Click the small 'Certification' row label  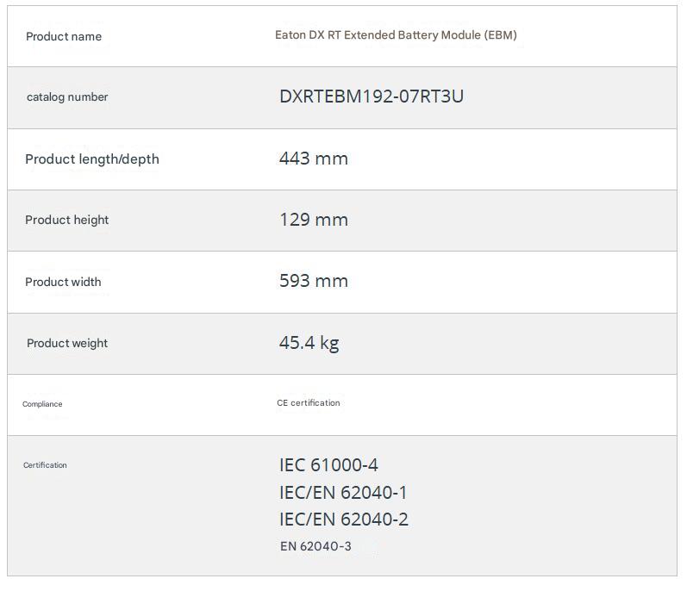coord(45,465)
